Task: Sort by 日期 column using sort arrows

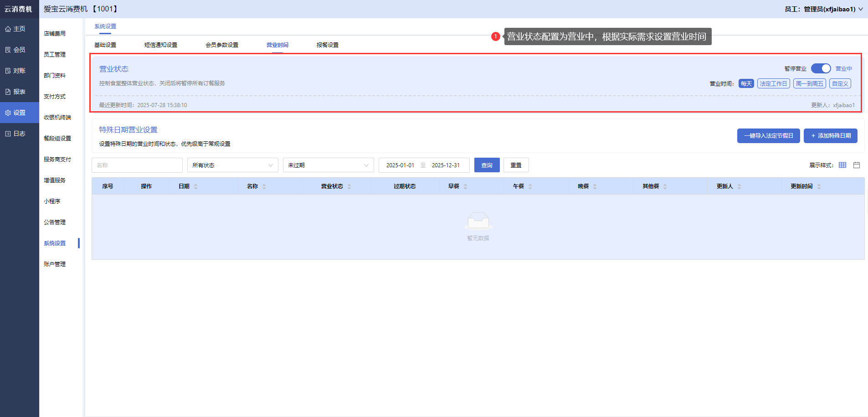Action: coord(195,186)
